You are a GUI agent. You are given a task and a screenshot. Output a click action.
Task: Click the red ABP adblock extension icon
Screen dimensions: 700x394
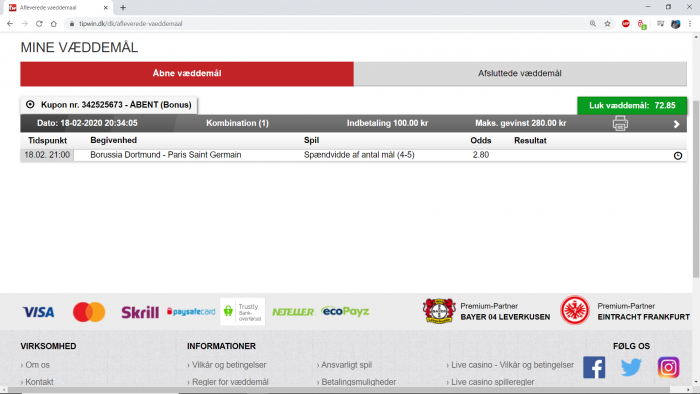(x=625, y=24)
